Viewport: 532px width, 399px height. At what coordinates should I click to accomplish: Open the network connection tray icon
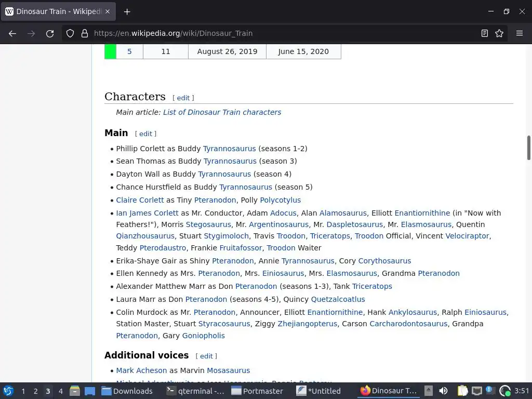click(477, 391)
